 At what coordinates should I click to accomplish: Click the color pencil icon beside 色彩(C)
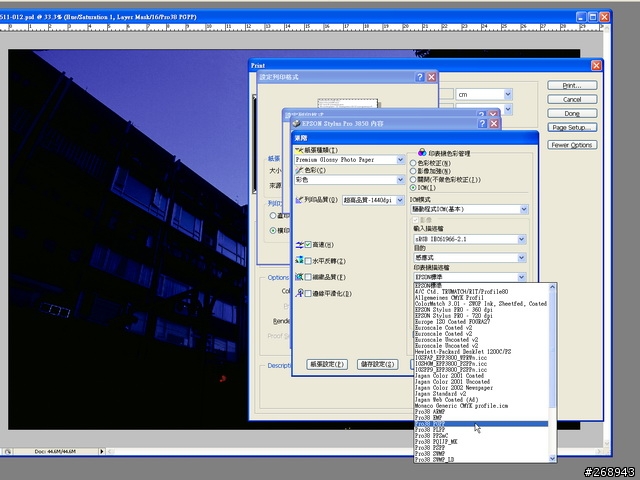coord(299,170)
